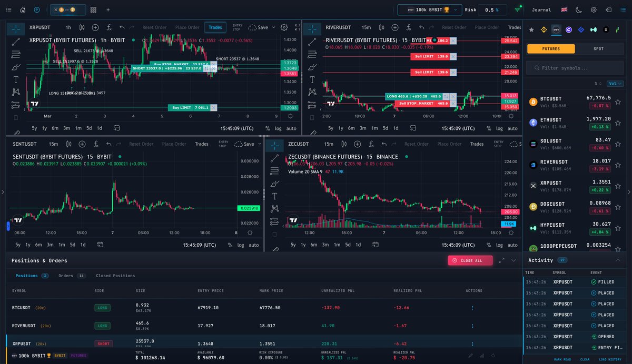Select 5d range on XRPUSDT chart
This screenshot has width=632, height=364.
(89, 128)
